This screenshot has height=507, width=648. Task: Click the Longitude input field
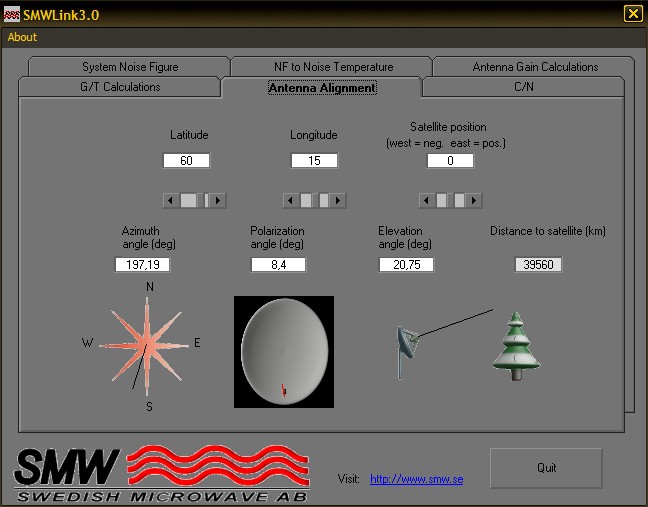tap(314, 160)
